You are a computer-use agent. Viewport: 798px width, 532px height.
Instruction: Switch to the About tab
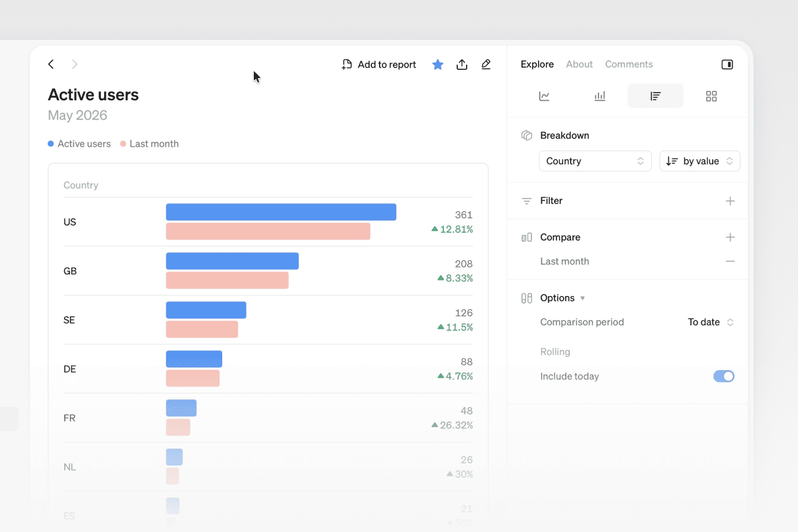[579, 64]
